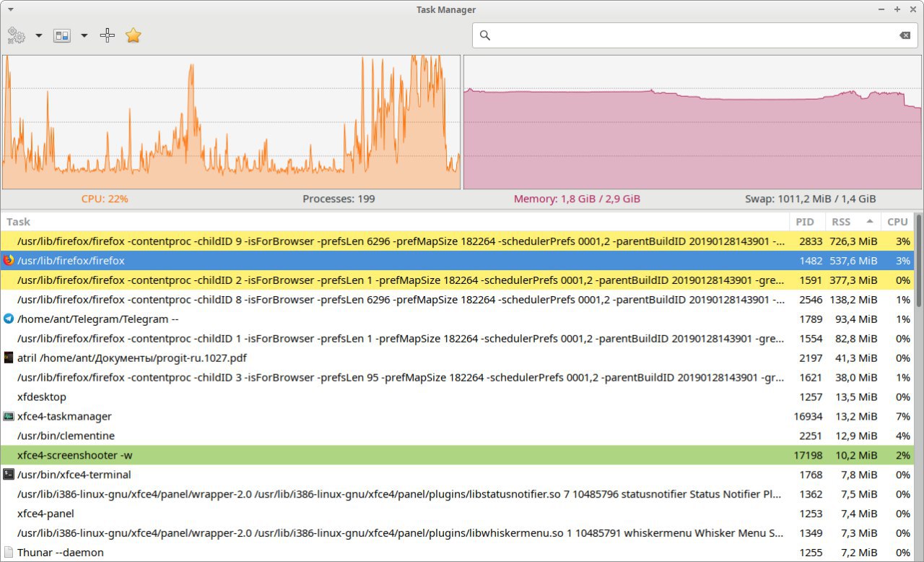
Task: Sort by RSS column header
Action: (853, 222)
